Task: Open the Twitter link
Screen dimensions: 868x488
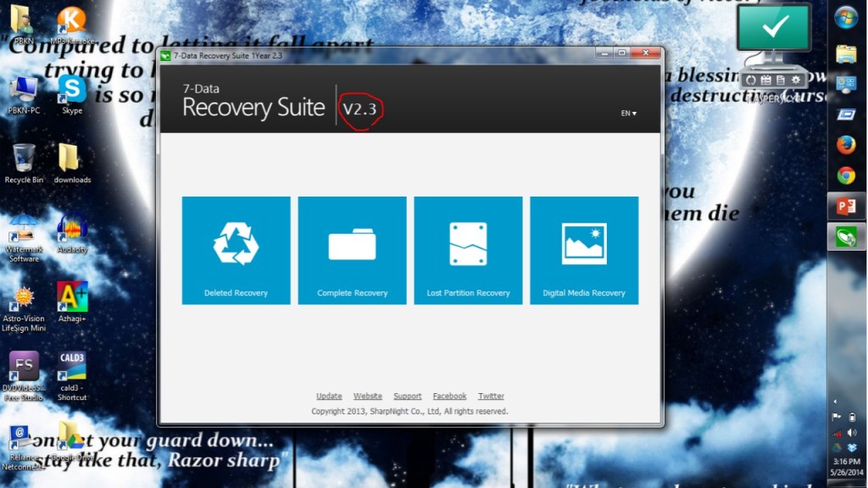Action: (x=491, y=396)
